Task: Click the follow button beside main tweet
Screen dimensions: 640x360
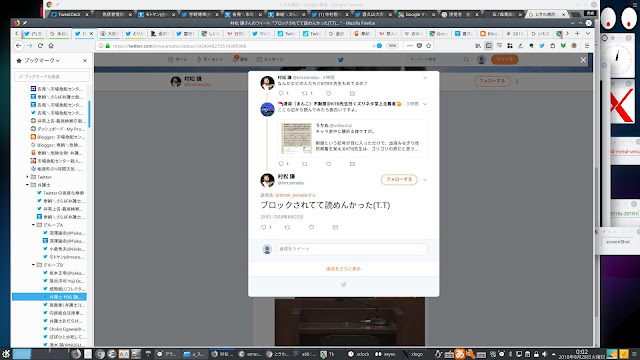Action: (399, 180)
